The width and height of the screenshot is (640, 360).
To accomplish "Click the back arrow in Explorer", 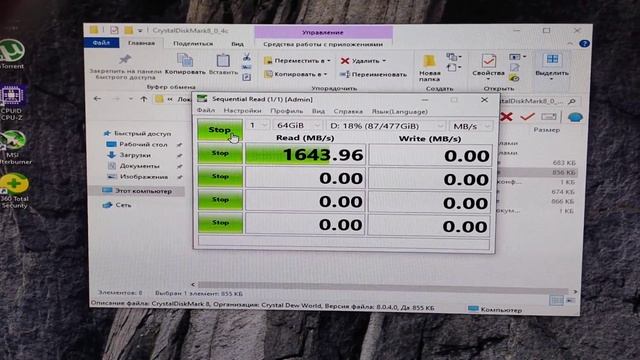I will point(97,98).
